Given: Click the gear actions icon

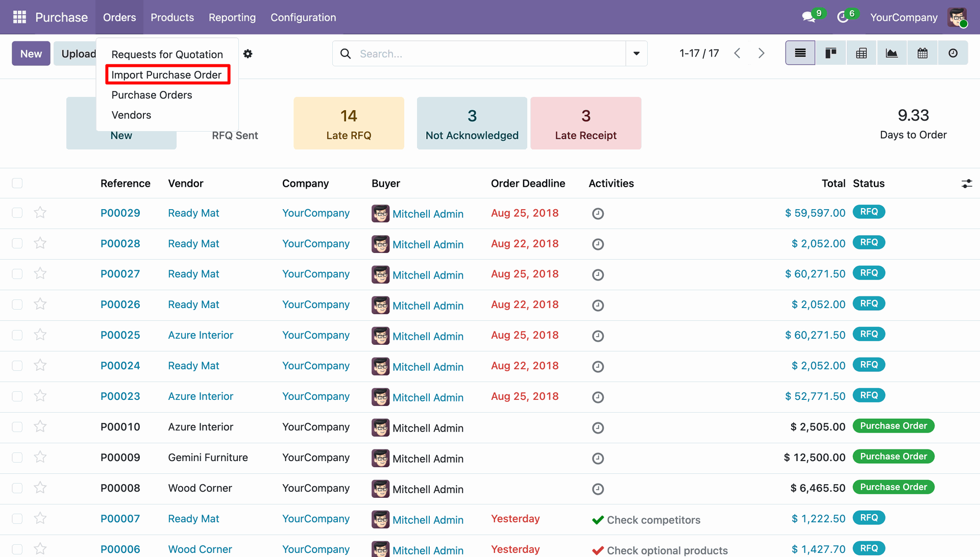Looking at the screenshot, I should 248,54.
